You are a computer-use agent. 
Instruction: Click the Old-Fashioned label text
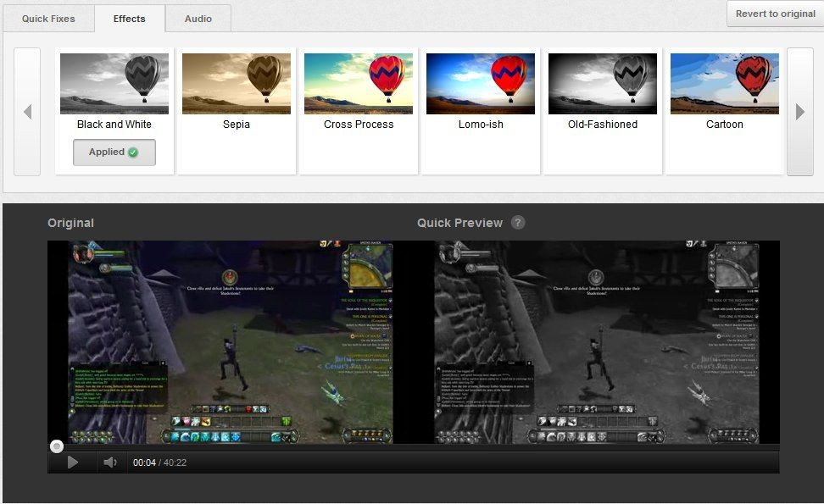point(603,125)
